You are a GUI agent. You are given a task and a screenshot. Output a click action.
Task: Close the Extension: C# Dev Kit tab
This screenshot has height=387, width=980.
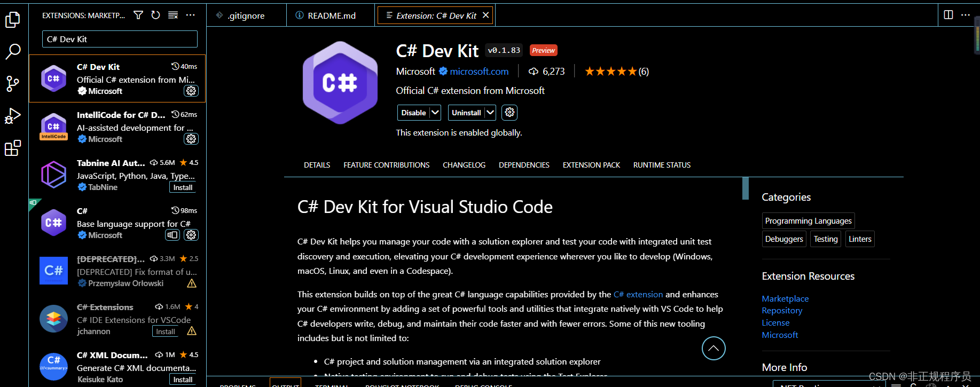(485, 15)
